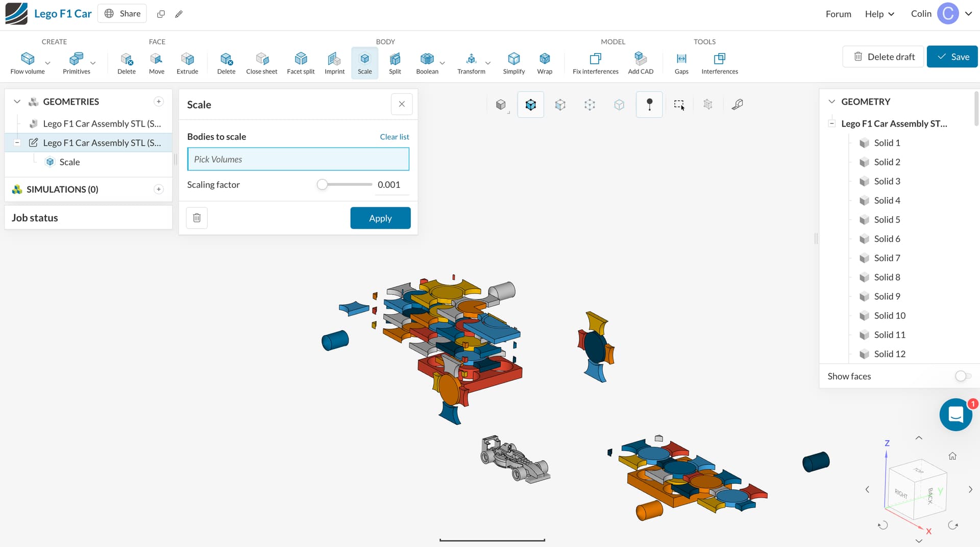Edit the scaling factor value 0.001
The width and height of the screenshot is (980, 547).
[391, 185]
